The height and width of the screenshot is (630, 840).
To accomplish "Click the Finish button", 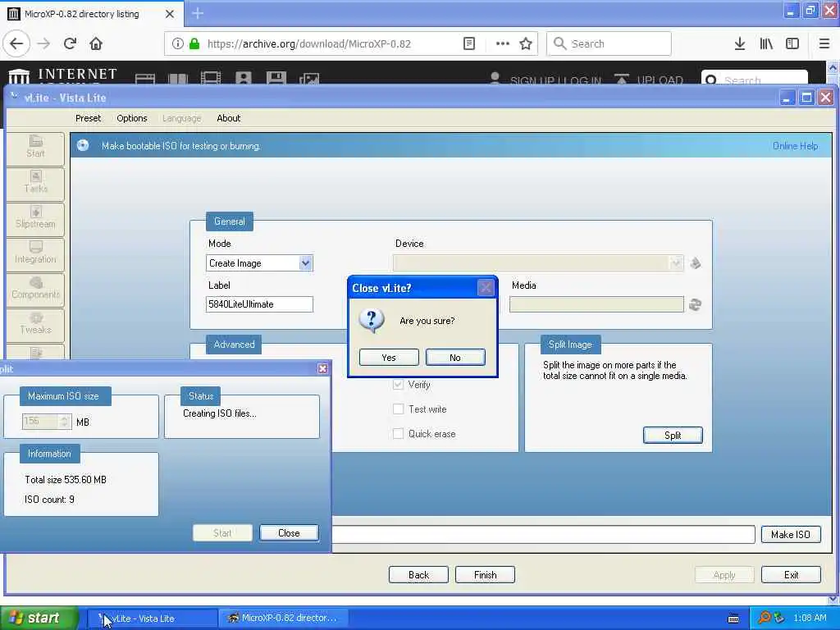I will (x=486, y=575).
